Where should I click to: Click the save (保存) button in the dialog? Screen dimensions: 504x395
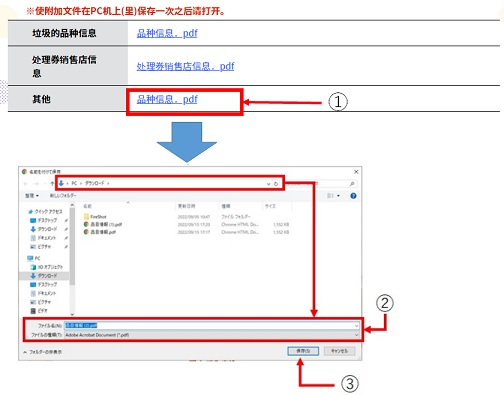tap(303, 351)
